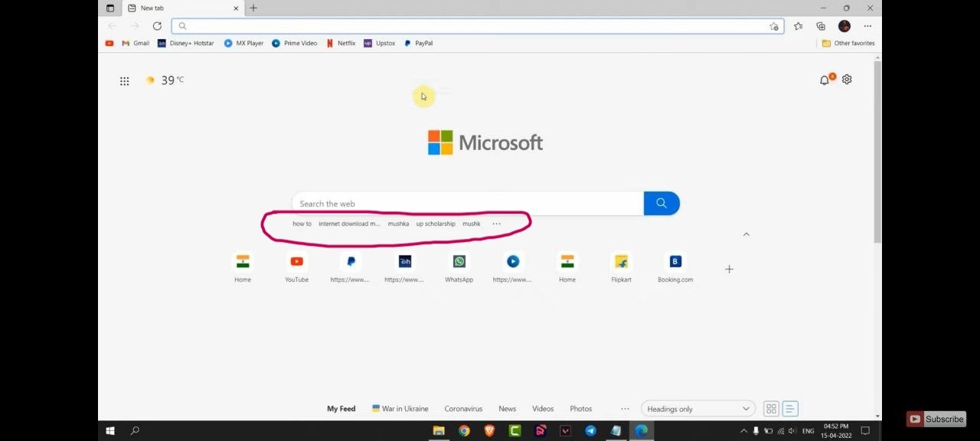The width and height of the screenshot is (980, 441).
Task: Launch Google Chrome from taskbar
Action: tap(464, 431)
